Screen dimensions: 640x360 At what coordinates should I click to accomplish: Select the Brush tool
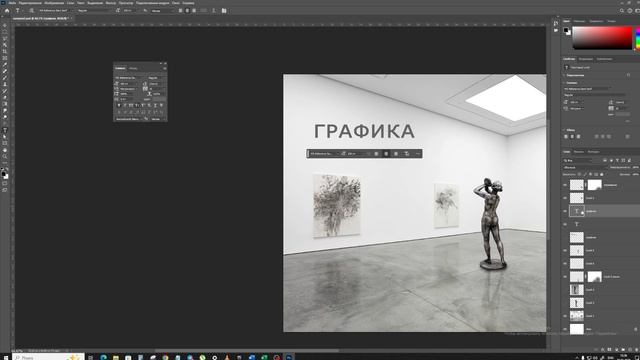5,78
